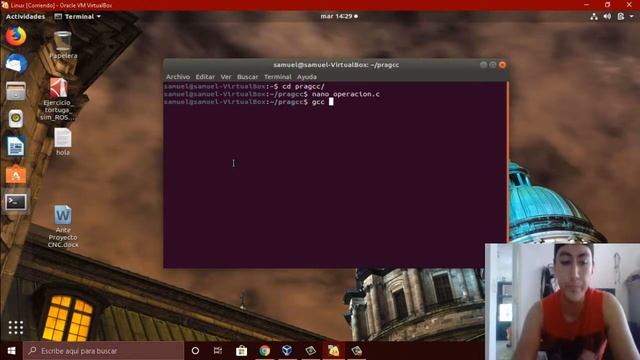Image resolution: width=640 pixels, height=360 pixels.
Task: Open the Papelera trash desktop icon
Action: (x=63, y=45)
